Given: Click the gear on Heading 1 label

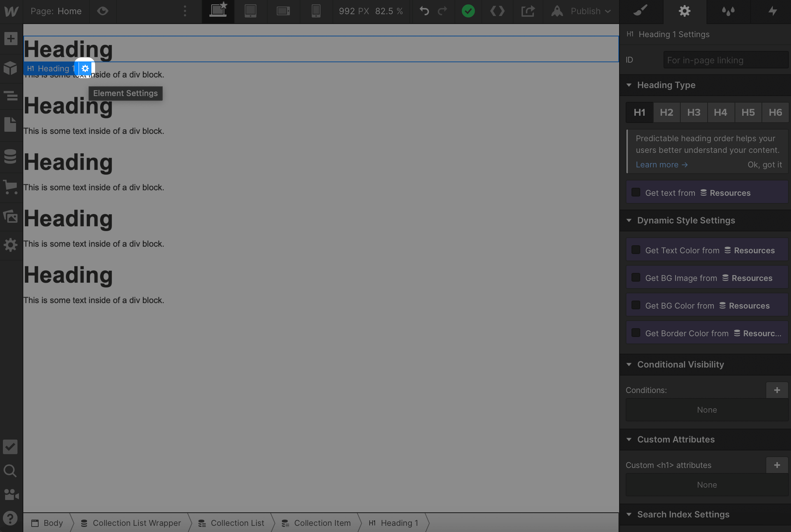Looking at the screenshot, I should click(x=85, y=68).
